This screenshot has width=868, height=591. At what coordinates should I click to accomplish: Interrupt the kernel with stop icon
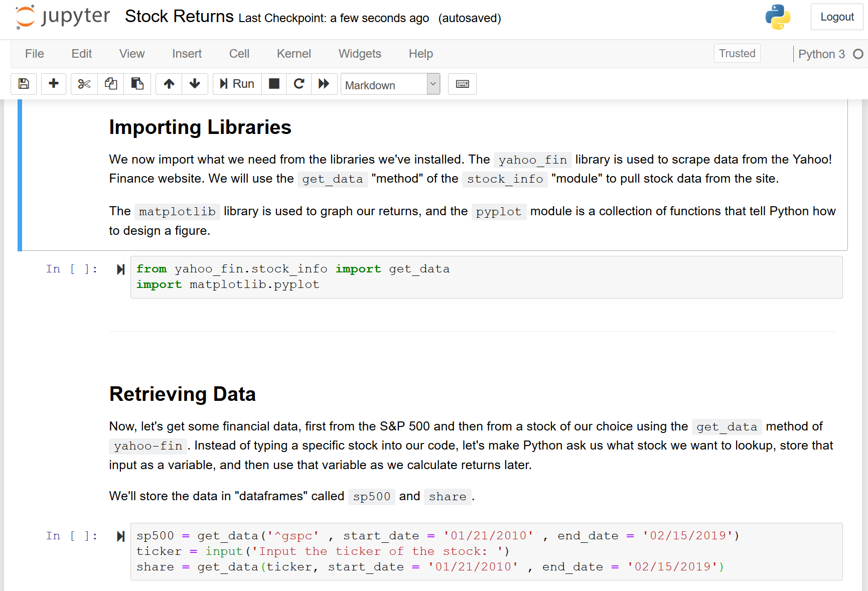point(274,84)
